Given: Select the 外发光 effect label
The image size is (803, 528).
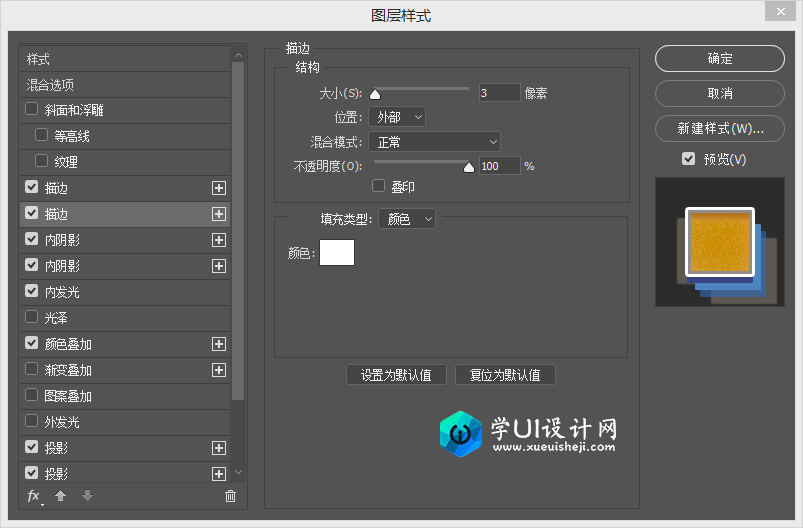Looking at the screenshot, I should (61, 423).
